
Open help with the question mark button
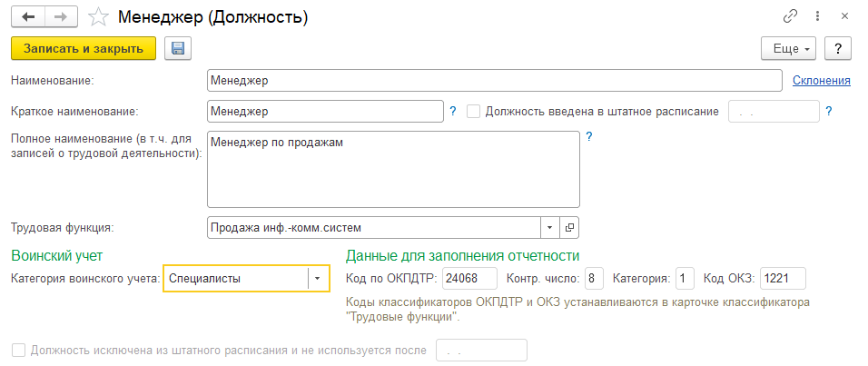click(837, 49)
